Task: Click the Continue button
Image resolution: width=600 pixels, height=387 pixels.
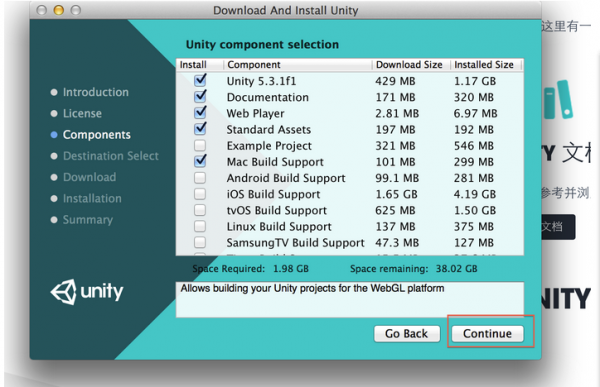Action: pos(487,334)
